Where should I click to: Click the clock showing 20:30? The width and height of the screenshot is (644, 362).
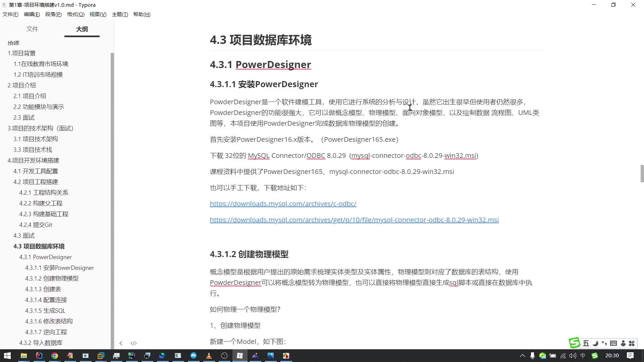click(612, 356)
